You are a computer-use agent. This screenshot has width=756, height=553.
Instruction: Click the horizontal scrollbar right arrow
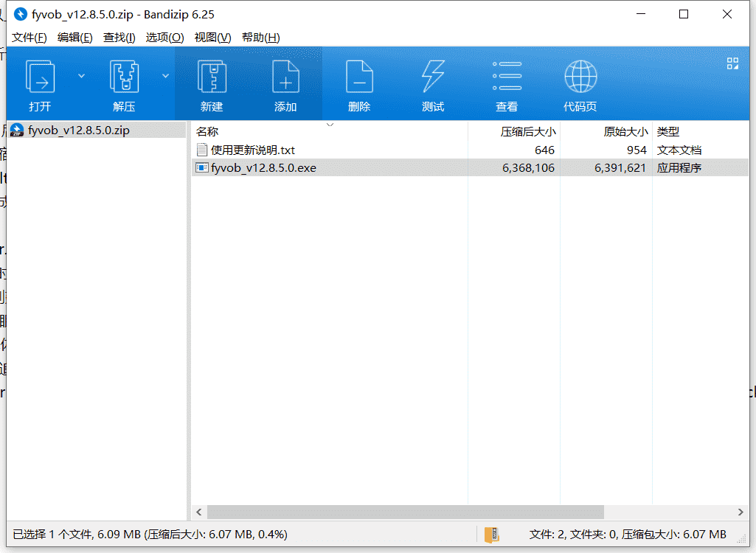(x=741, y=512)
